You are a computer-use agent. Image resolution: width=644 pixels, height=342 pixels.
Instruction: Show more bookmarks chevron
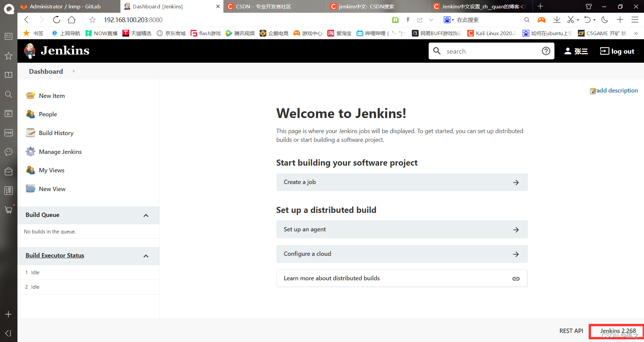pos(636,33)
